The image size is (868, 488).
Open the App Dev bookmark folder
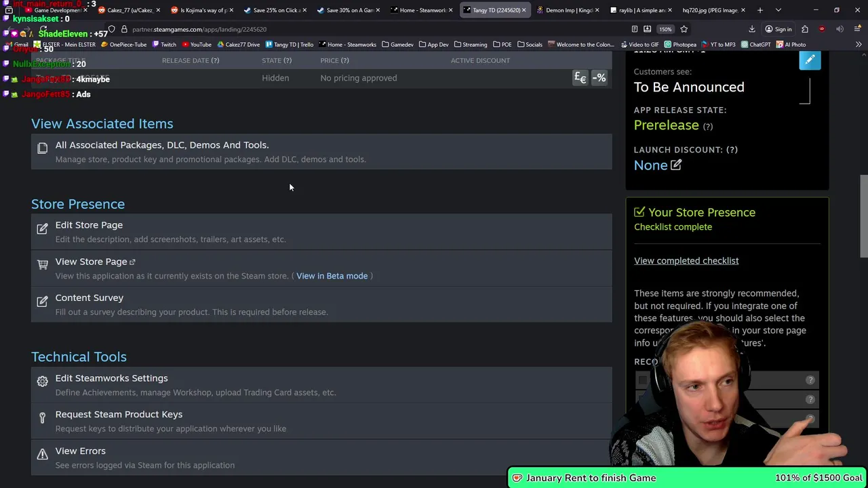(433, 45)
